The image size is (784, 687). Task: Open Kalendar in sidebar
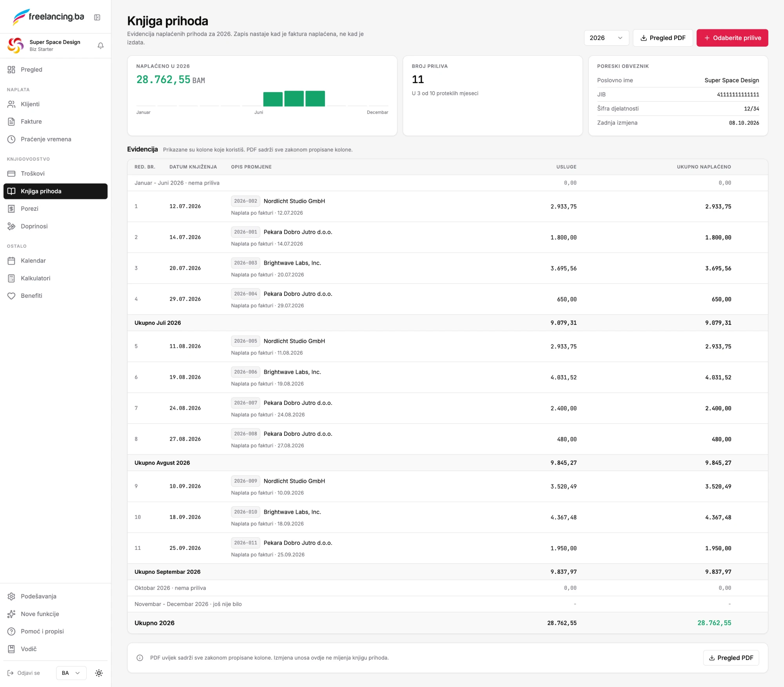tap(55, 261)
